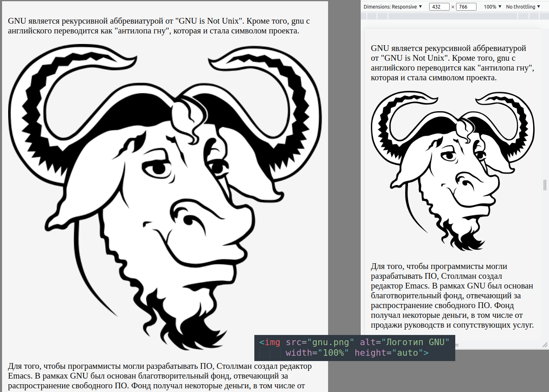Screen dimensions: 549x392
Task: Click the small GNU head image in responsive preview
Action: point(452,171)
